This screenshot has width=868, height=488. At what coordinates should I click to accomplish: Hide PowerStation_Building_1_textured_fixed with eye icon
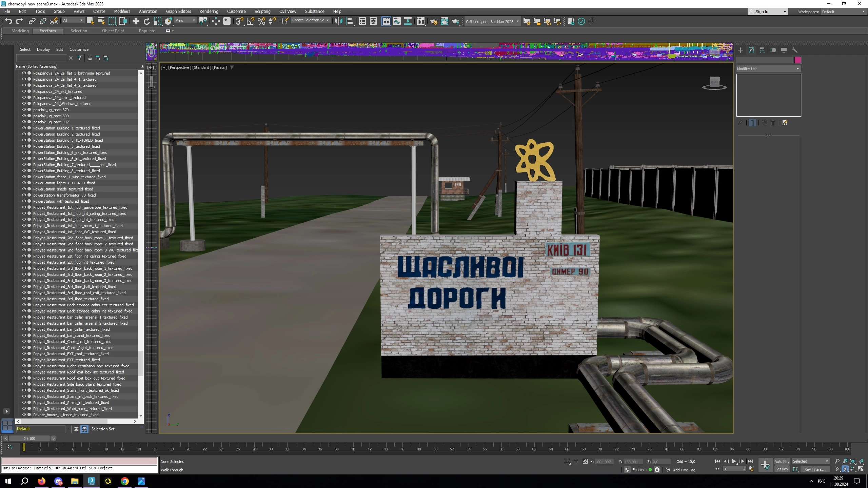24,128
